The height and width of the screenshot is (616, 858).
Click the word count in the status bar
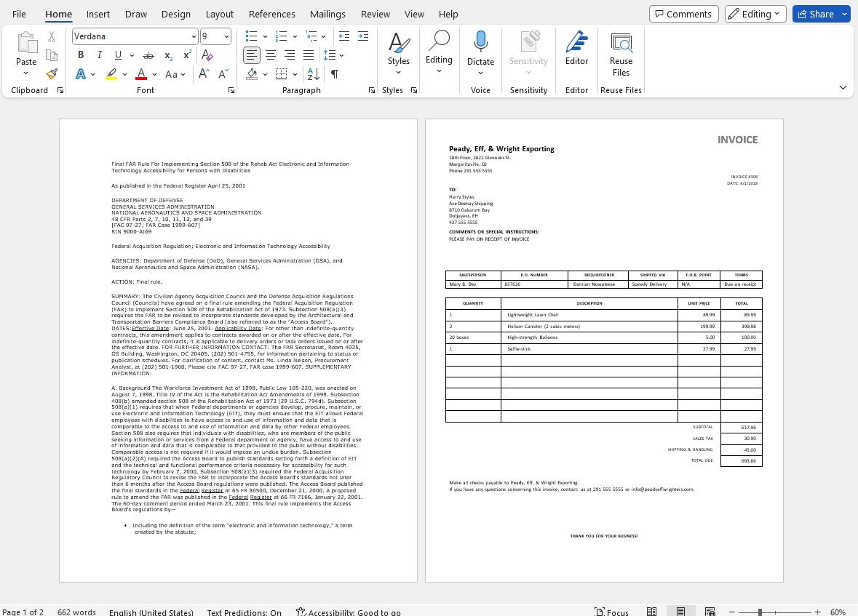(x=76, y=612)
